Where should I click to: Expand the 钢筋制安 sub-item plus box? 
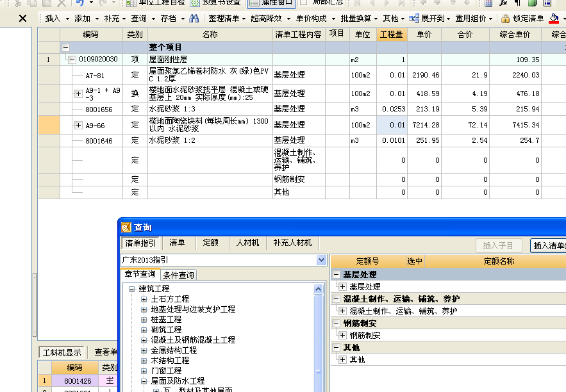point(342,336)
